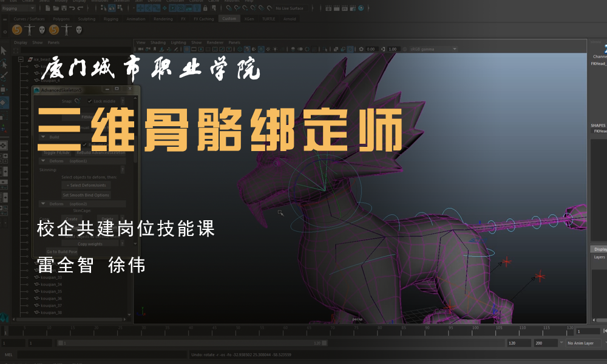
Task: Click the viewport image plane icon
Action: coord(162,49)
